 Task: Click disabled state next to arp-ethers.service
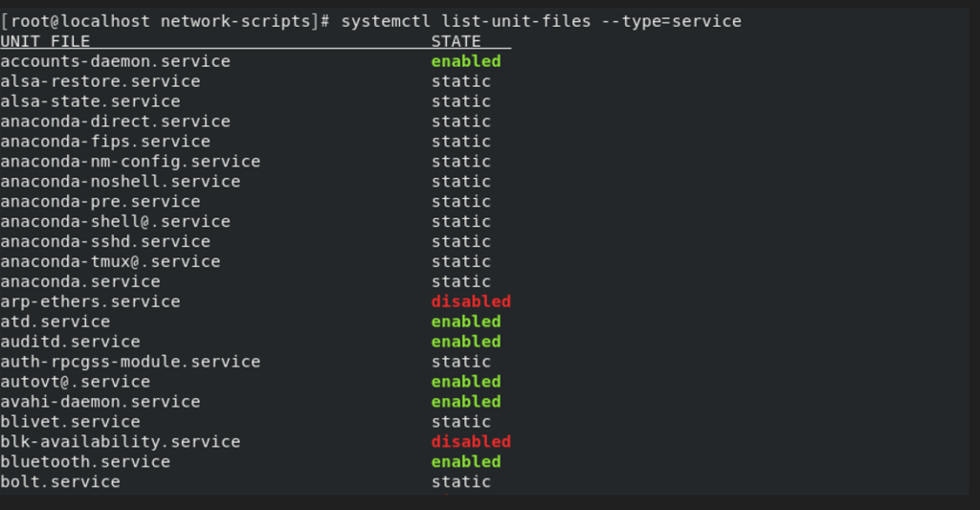471,301
